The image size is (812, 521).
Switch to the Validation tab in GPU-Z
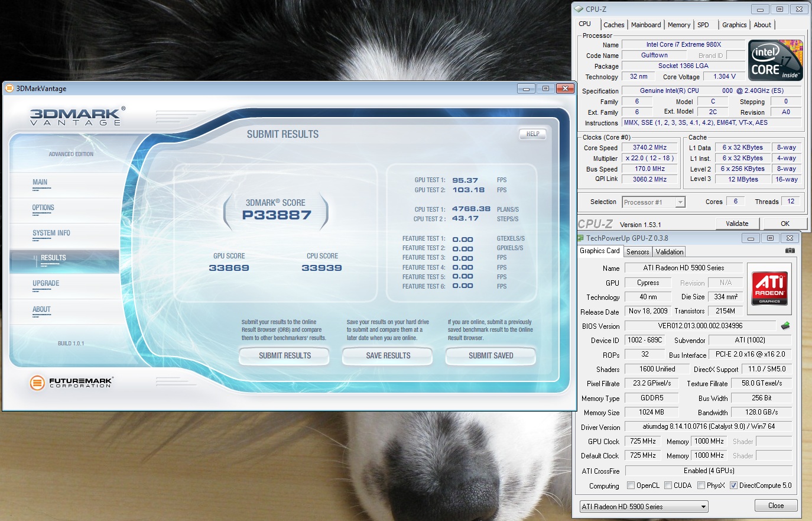[x=670, y=251]
